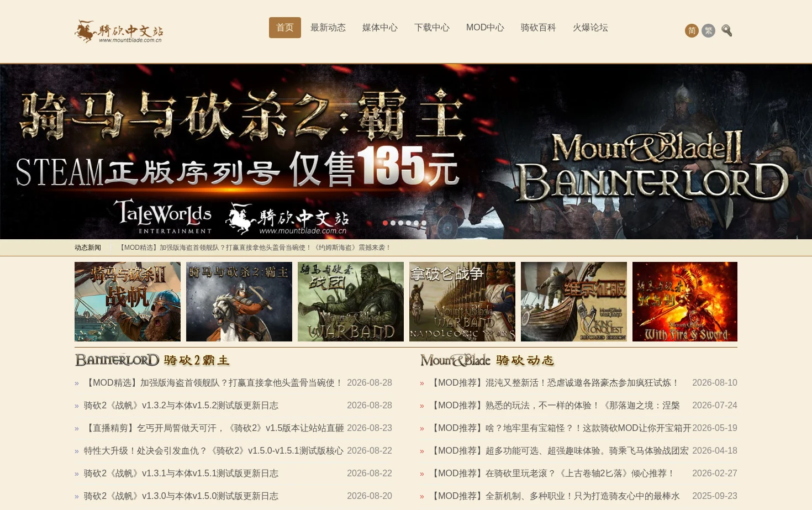The image size is (812, 510).
Task: Select the third carousel dot
Action: (400, 223)
